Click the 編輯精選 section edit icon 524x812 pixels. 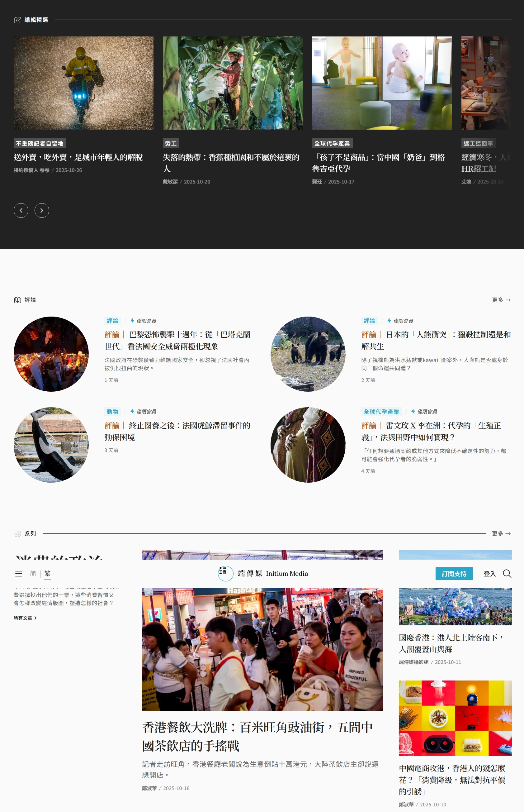click(x=17, y=20)
